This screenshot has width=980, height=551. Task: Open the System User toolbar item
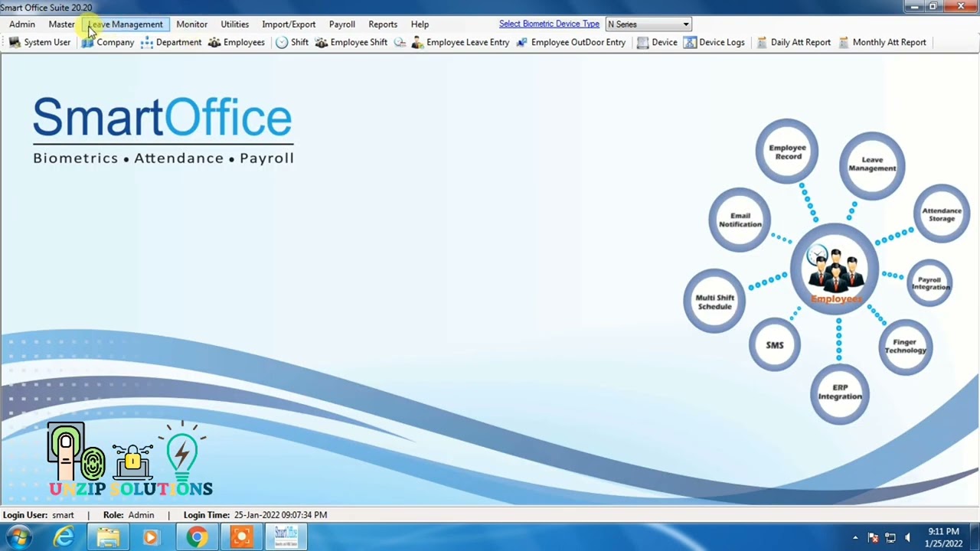40,42
